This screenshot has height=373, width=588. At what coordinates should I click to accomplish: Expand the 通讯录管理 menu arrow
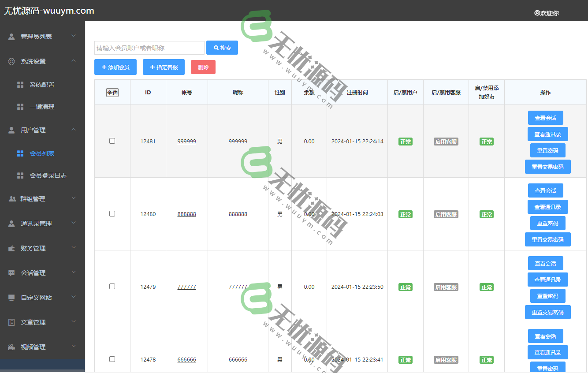click(74, 223)
